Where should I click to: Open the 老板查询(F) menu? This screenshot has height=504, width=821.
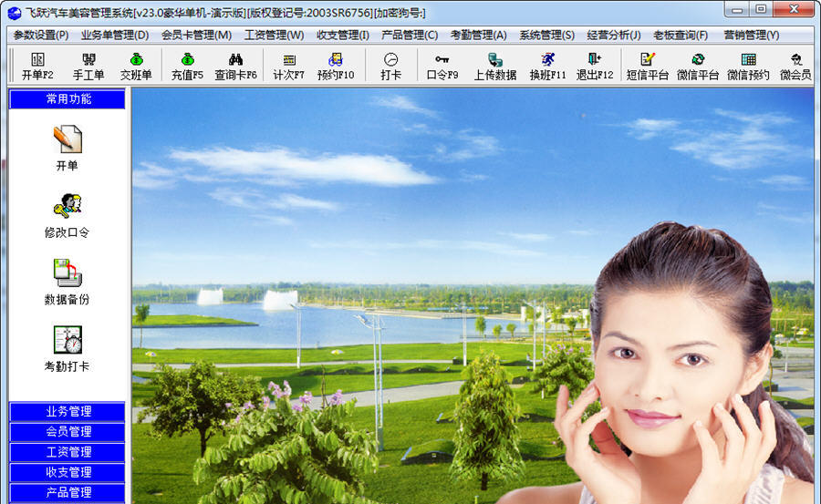681,35
